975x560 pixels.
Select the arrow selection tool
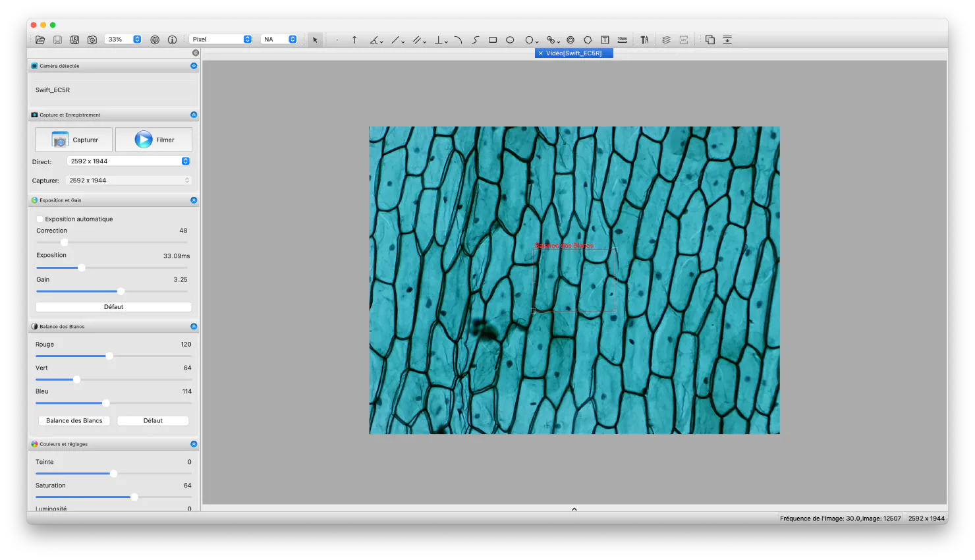tap(315, 40)
